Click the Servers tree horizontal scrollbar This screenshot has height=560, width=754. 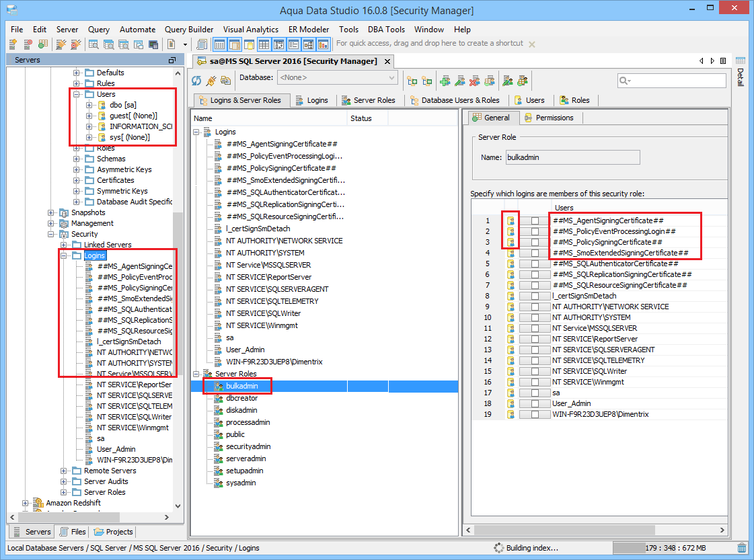[x=69, y=517]
